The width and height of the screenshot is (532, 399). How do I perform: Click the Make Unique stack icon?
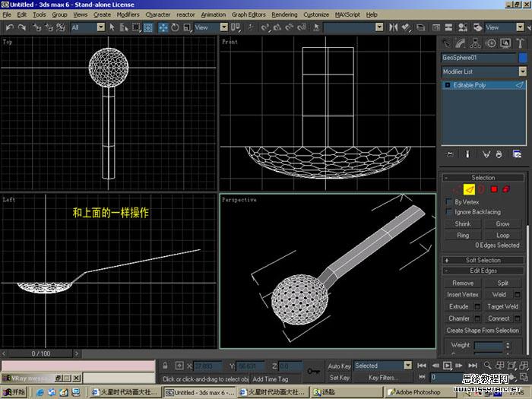(486, 154)
